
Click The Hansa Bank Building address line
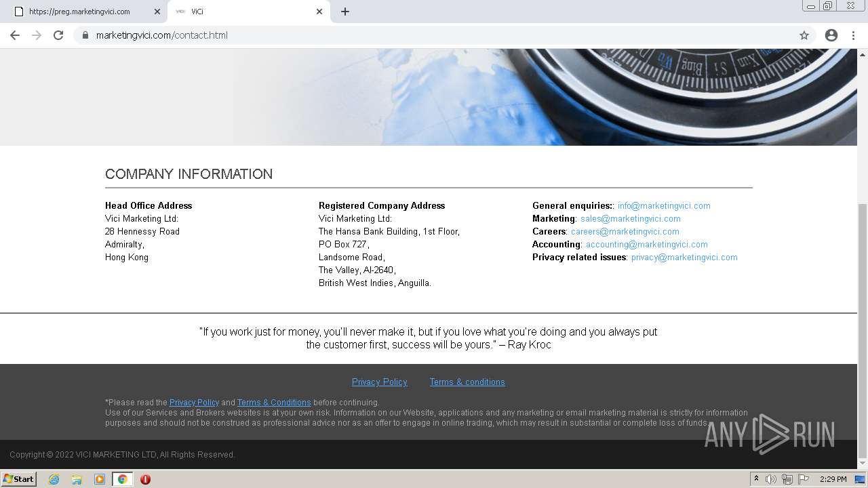point(389,231)
